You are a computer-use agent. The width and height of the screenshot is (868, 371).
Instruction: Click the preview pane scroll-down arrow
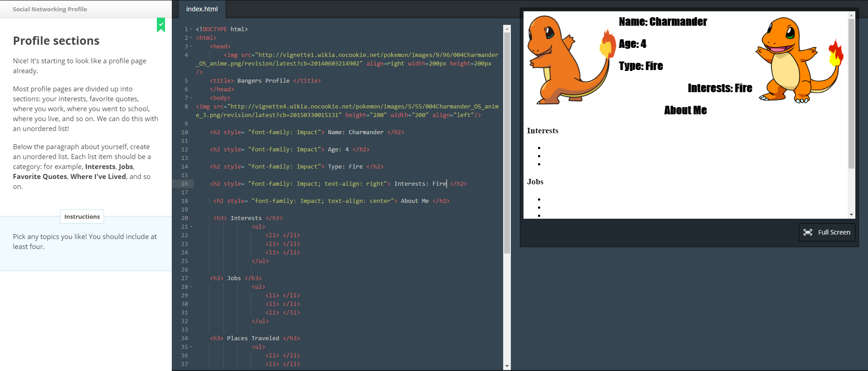[851, 215]
